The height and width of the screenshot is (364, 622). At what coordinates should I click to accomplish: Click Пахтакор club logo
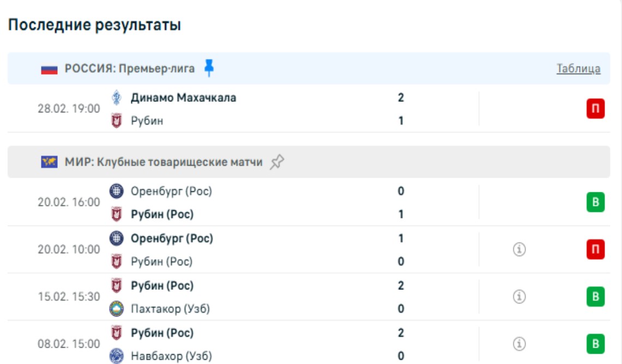tap(117, 309)
